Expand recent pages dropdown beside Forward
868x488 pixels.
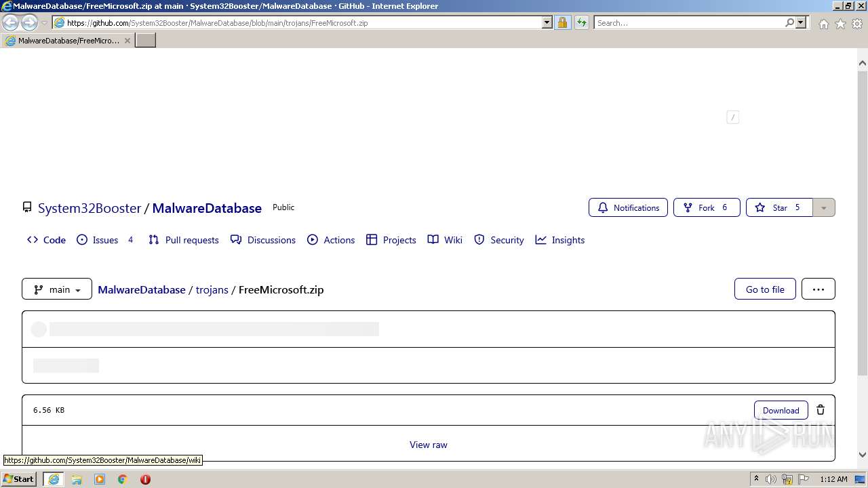(x=45, y=23)
